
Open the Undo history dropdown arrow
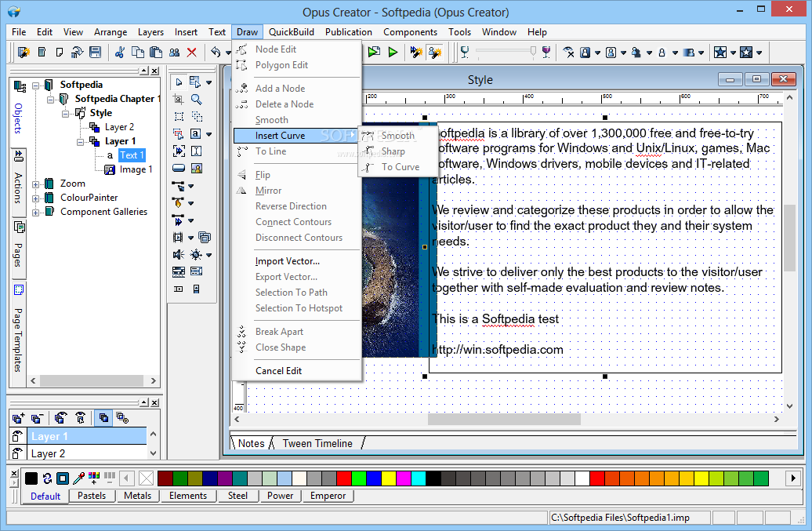pyautogui.click(x=227, y=53)
